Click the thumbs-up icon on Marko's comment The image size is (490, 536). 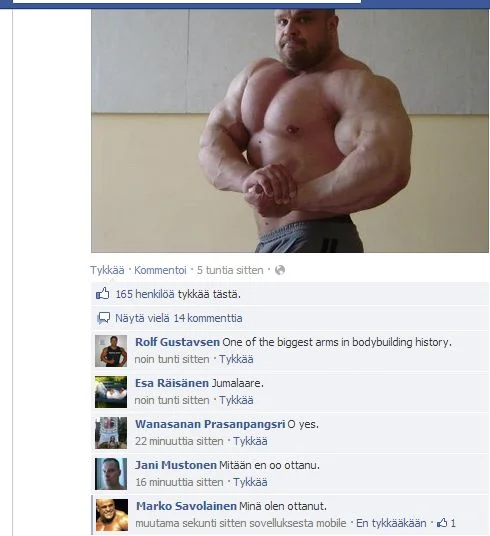(x=442, y=523)
